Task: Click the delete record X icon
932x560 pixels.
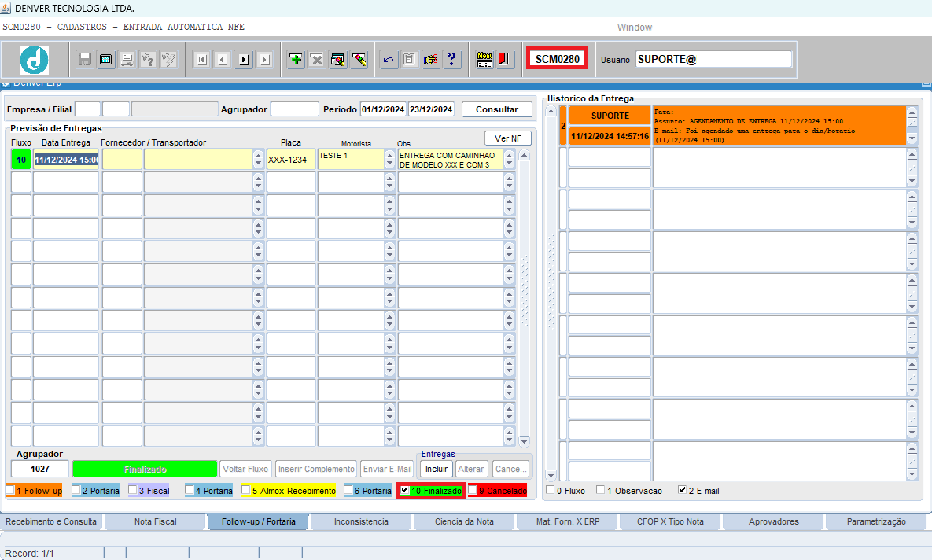Action: click(316, 60)
